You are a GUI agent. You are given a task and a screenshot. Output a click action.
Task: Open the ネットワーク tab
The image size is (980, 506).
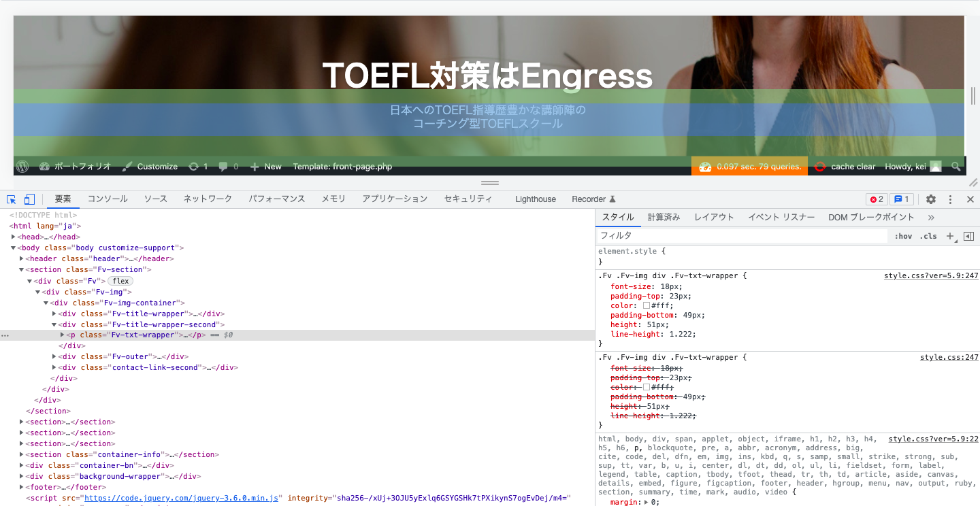tap(208, 199)
